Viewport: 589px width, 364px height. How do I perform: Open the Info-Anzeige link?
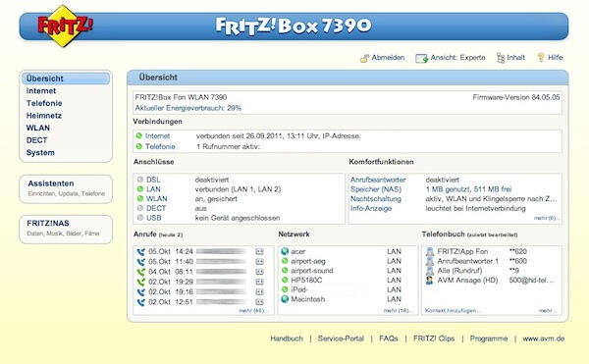(x=371, y=208)
